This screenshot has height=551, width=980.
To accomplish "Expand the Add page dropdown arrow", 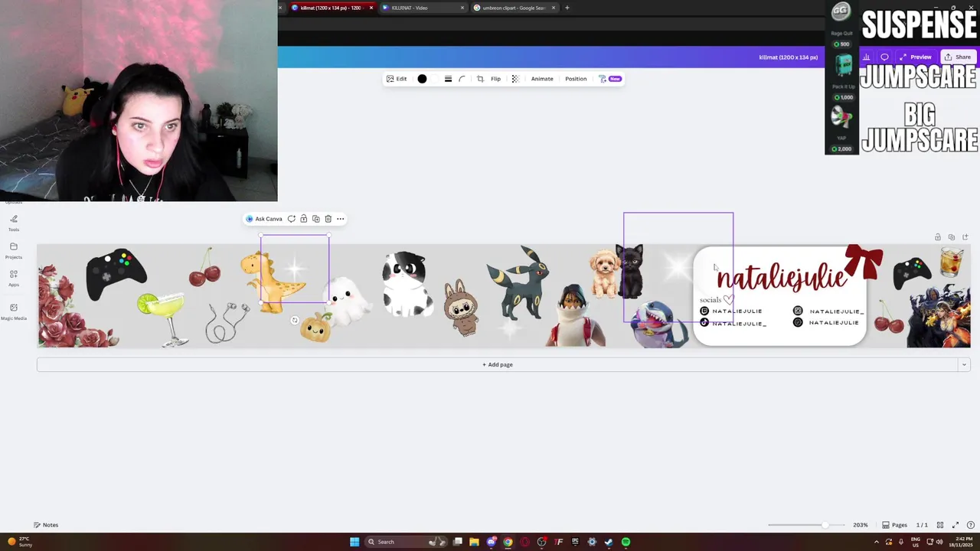I will click(964, 364).
